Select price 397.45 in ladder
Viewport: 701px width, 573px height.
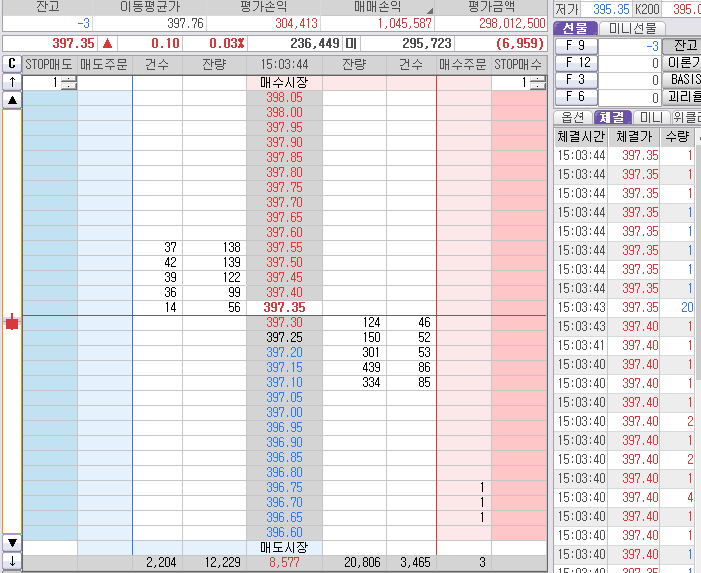(284, 278)
